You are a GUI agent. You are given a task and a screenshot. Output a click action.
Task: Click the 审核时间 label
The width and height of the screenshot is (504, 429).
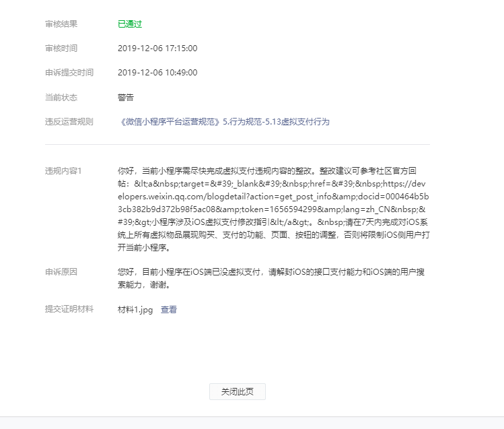(61, 48)
